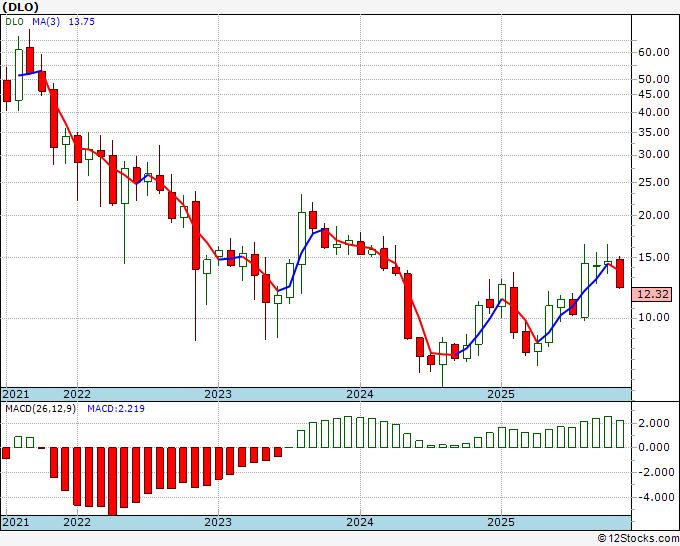This screenshot has width=680, height=546.
Task: Select 2022 on the price chart timeline
Action: (x=77, y=394)
